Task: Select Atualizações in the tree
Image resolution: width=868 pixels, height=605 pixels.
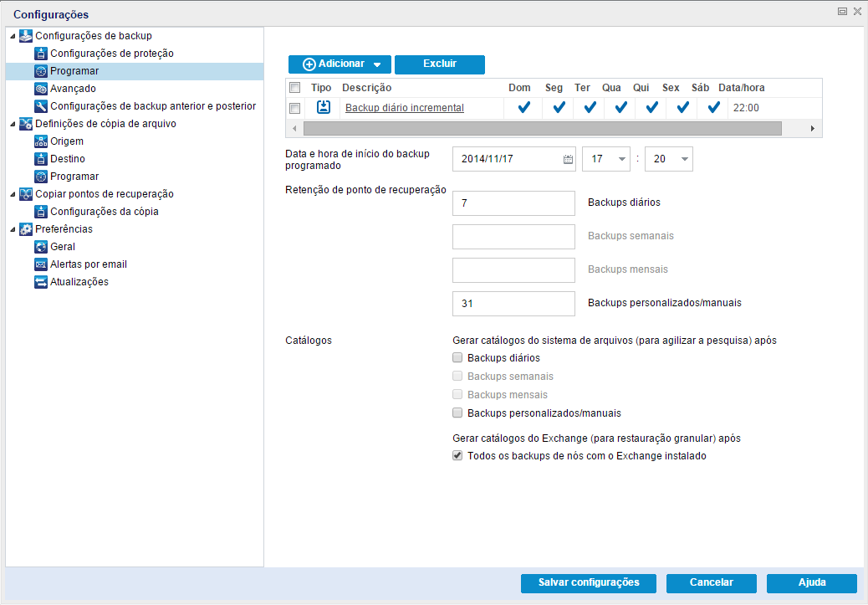Action: (79, 282)
